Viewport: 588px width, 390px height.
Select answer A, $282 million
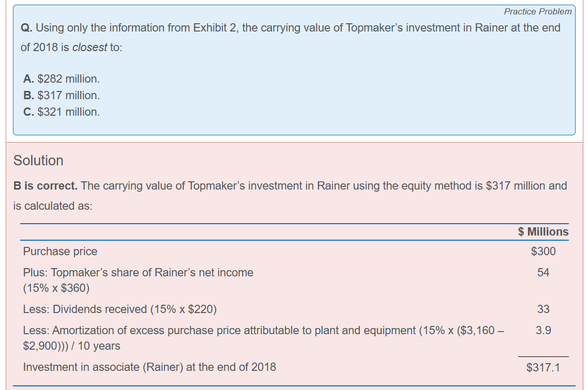pos(62,79)
